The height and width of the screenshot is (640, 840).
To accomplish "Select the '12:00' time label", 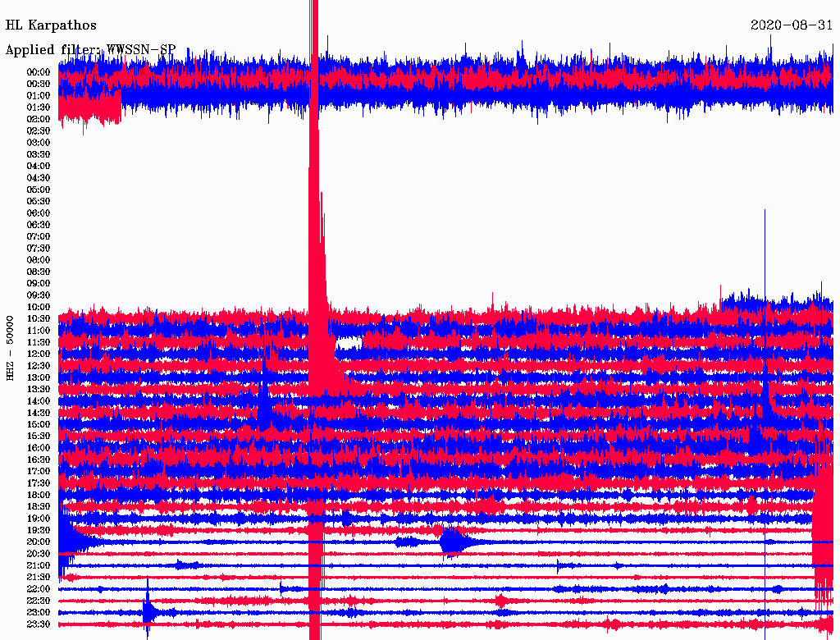I will (x=39, y=354).
